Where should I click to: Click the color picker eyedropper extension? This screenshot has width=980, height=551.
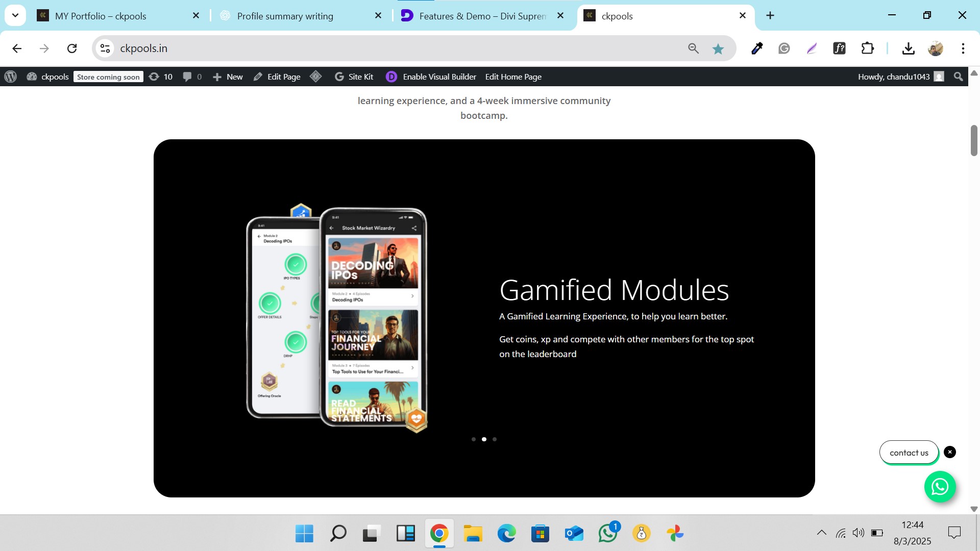coord(757,48)
